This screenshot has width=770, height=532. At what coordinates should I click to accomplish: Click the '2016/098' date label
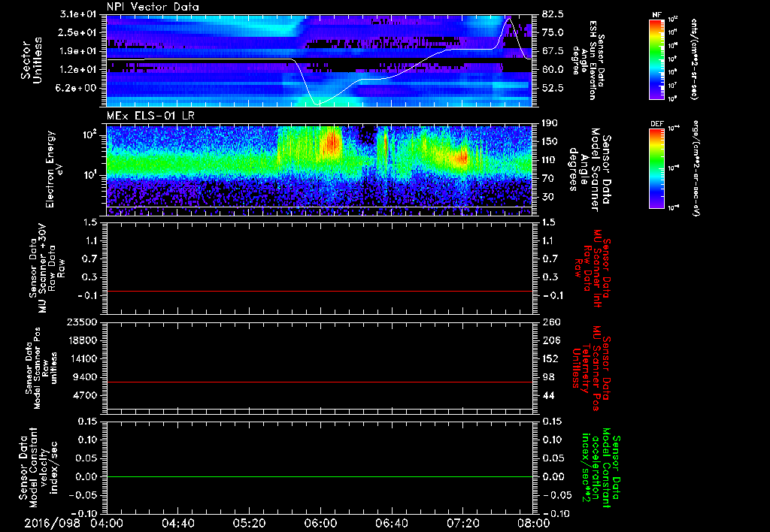(x=53, y=523)
